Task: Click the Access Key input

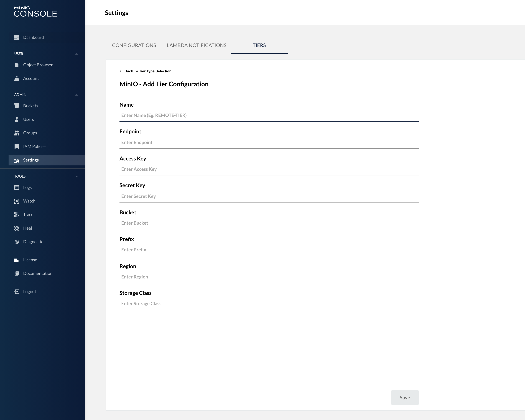Action: click(269, 169)
